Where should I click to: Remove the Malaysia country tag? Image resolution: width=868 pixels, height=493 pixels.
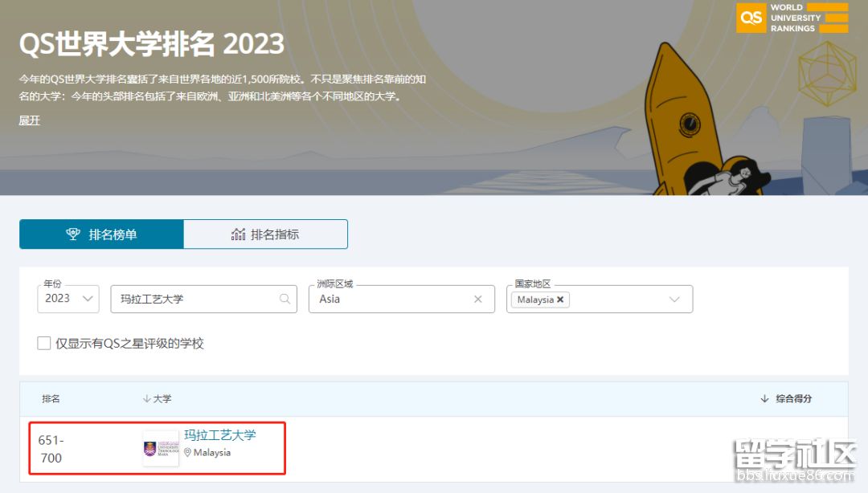pyautogui.click(x=560, y=299)
